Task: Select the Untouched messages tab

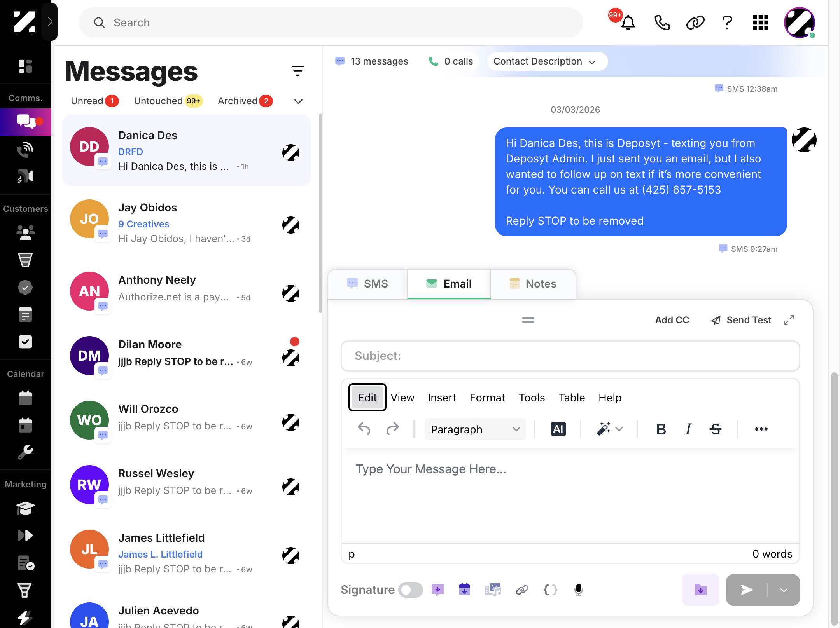Action: click(x=168, y=101)
